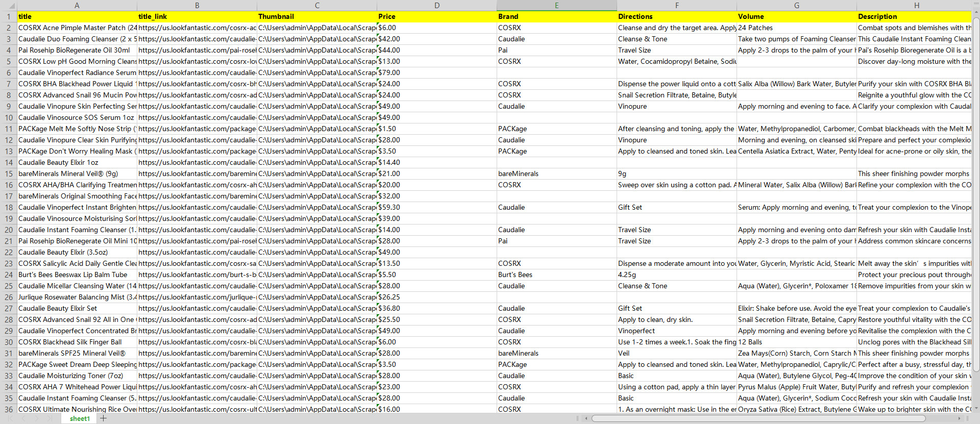Image resolution: width=980 pixels, height=424 pixels.
Task: Go to previous sheet tab arrow
Action: 23,418
